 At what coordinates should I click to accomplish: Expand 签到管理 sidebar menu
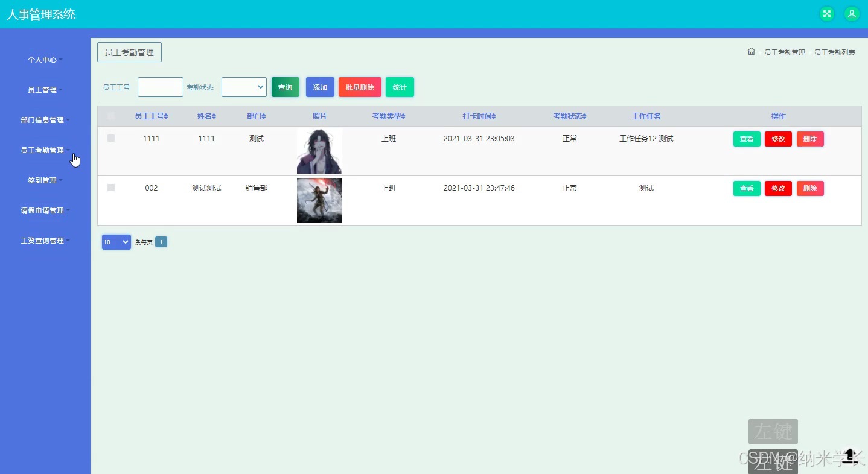(45, 180)
